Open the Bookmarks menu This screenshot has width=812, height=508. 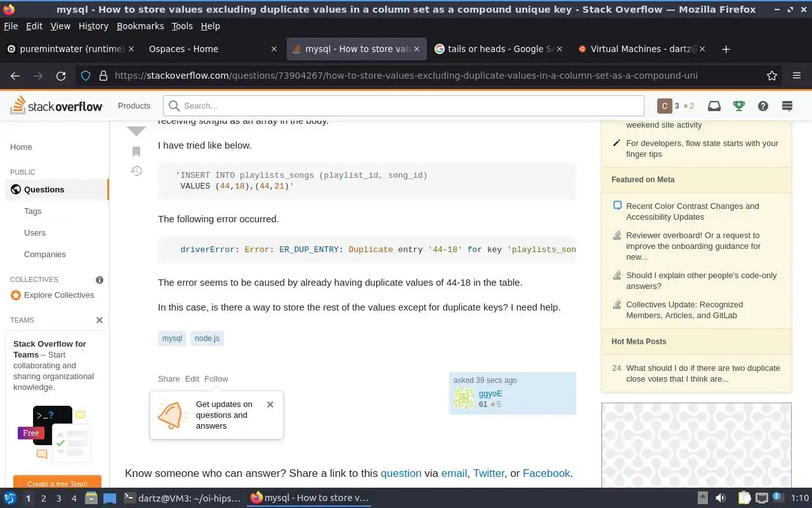click(140, 26)
